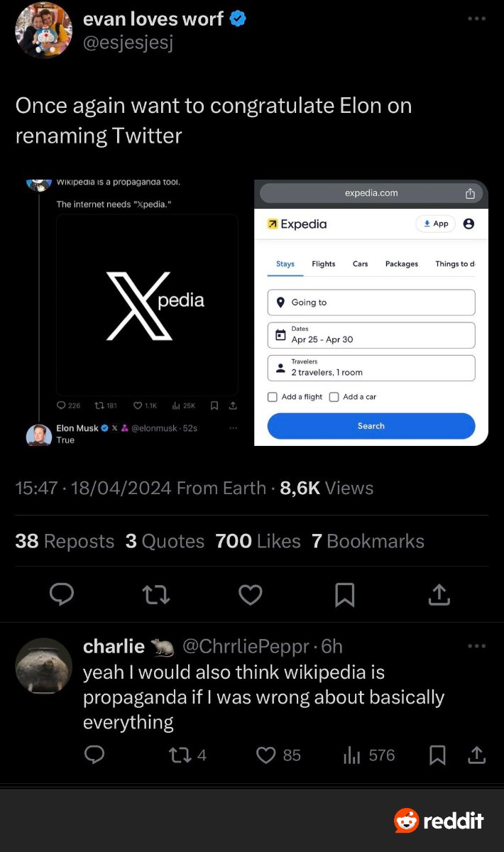Bookmark charlie's reply
This screenshot has height=852, width=504.
point(438,755)
